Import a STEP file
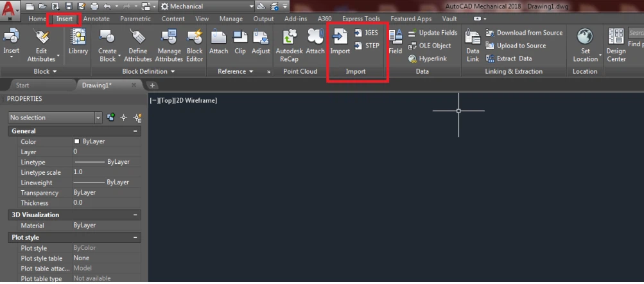 point(367,46)
